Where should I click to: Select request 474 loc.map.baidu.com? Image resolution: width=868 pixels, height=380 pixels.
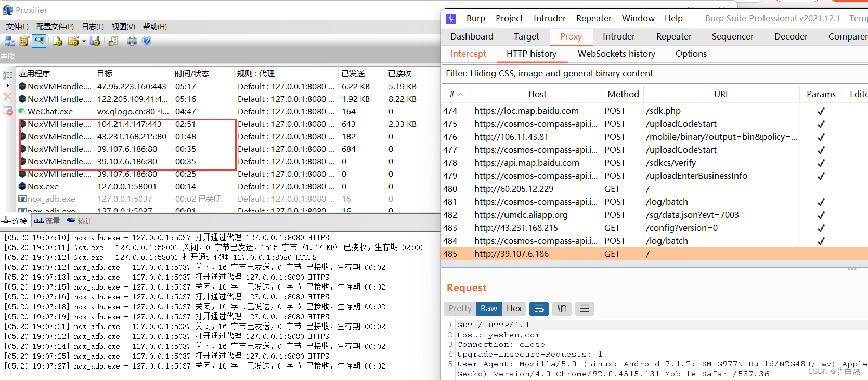point(654,111)
